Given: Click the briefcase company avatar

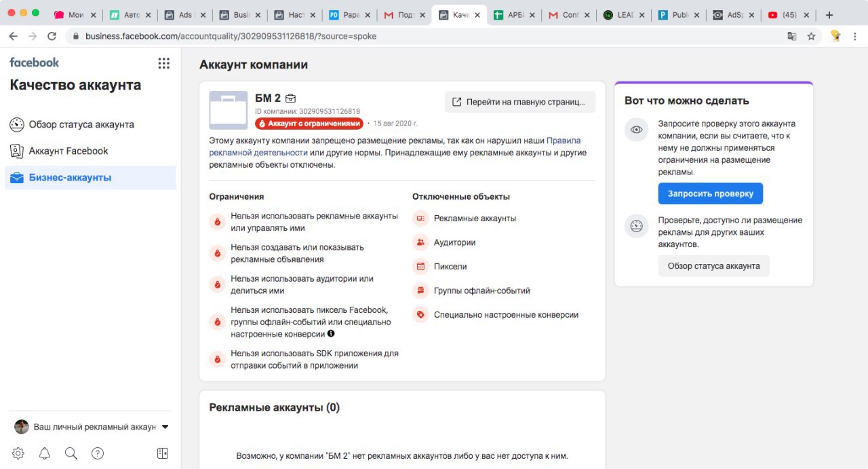Looking at the screenshot, I should (x=229, y=110).
